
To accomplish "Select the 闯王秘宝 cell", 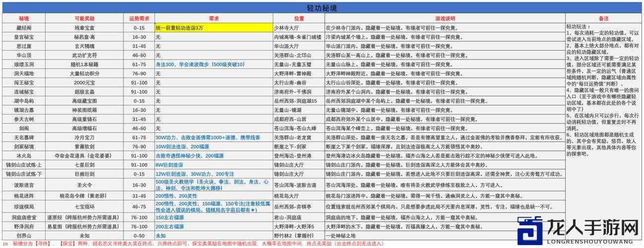I will (x=23, y=82).
